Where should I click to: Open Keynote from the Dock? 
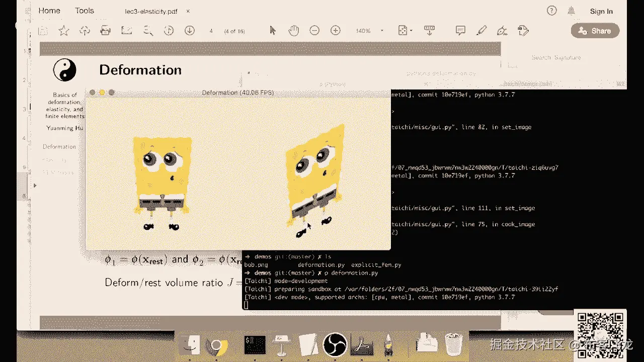click(281, 345)
